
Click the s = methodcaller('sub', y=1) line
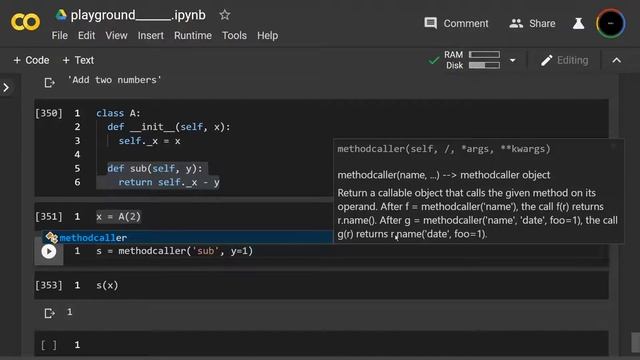174,251
